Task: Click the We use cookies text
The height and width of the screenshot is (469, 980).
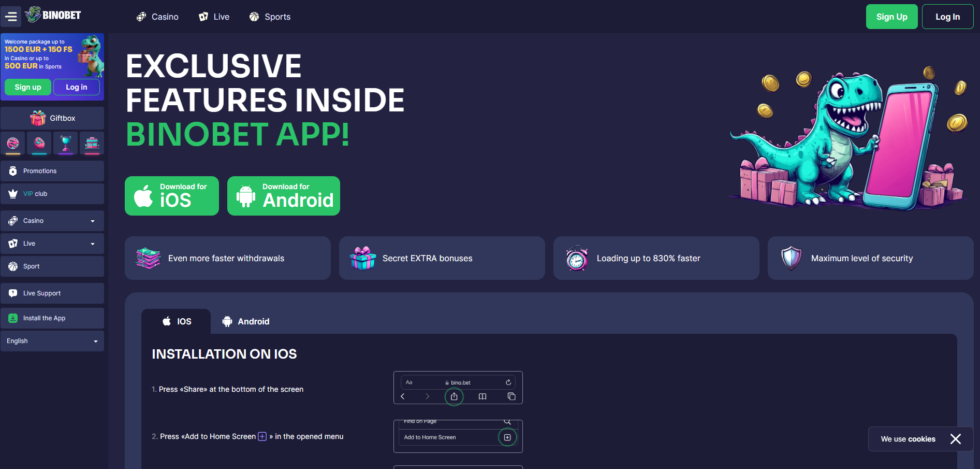Action: click(908, 439)
